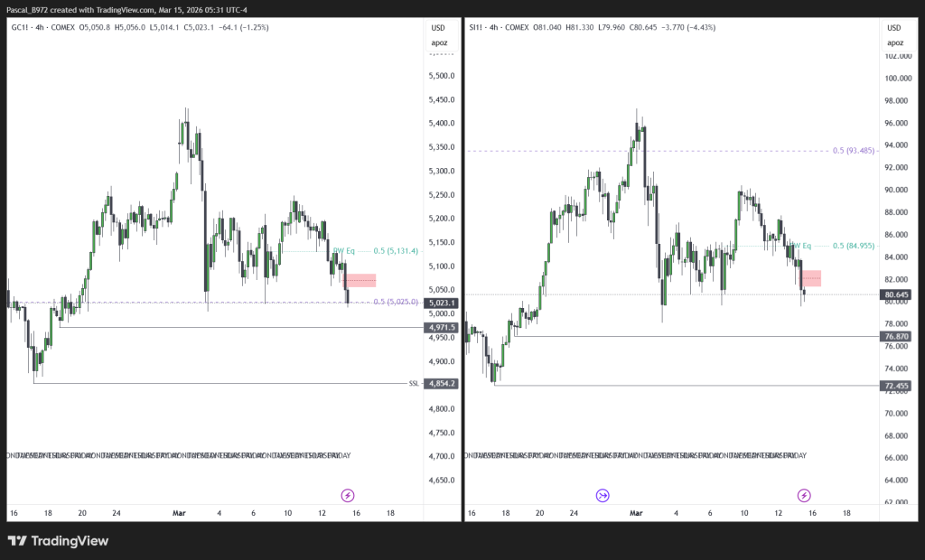Click the 76.870 horizontal level price tag
This screenshot has height=560, width=925.
896,336
